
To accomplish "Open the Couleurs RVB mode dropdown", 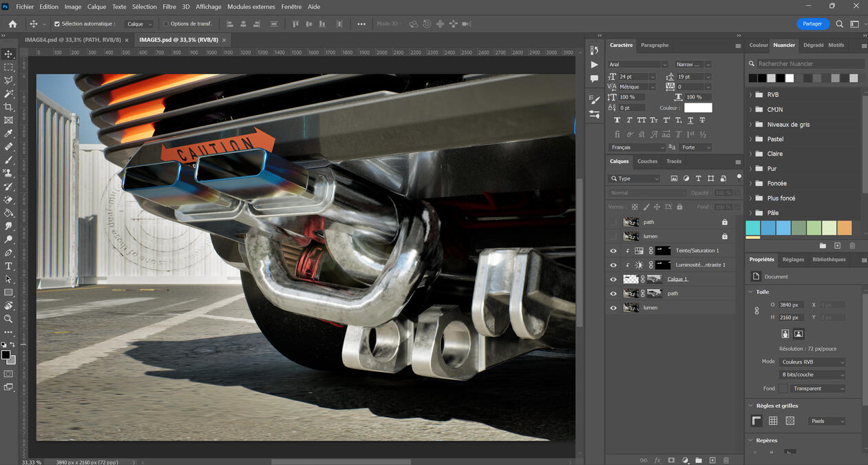I will tap(812, 361).
